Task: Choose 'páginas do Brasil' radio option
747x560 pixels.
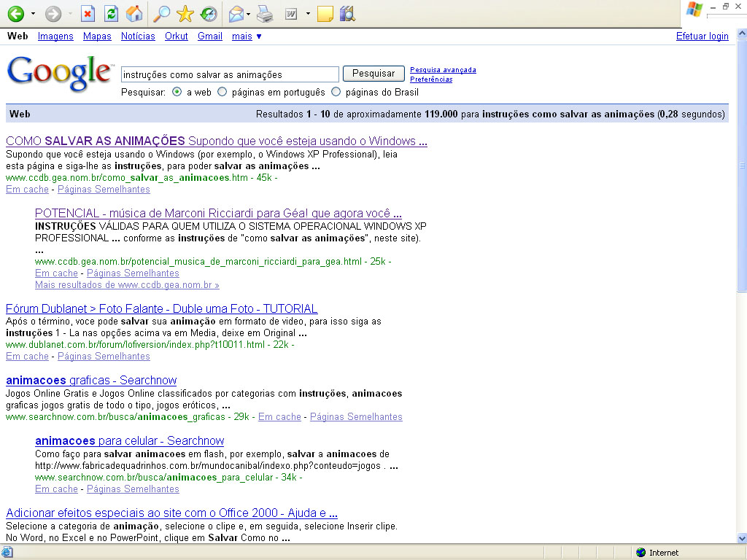Action: (x=336, y=92)
